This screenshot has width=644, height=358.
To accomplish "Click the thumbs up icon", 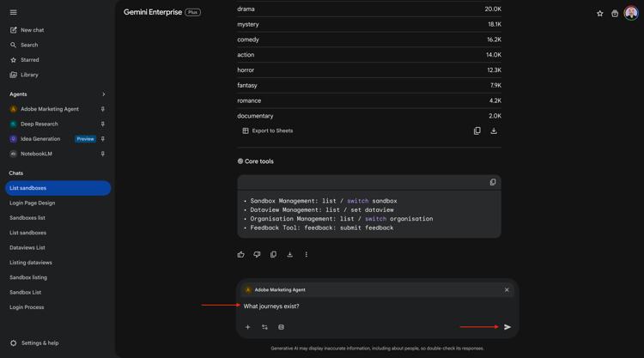I will pyautogui.click(x=241, y=255).
